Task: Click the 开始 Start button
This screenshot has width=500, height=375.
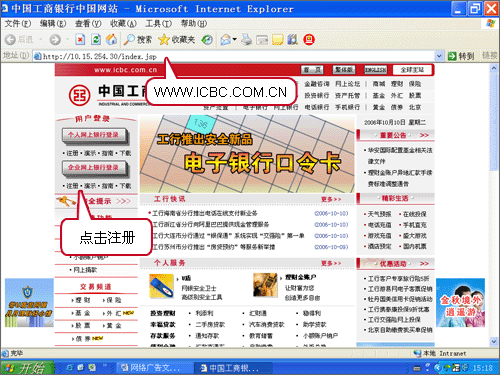Action: pos(27,368)
